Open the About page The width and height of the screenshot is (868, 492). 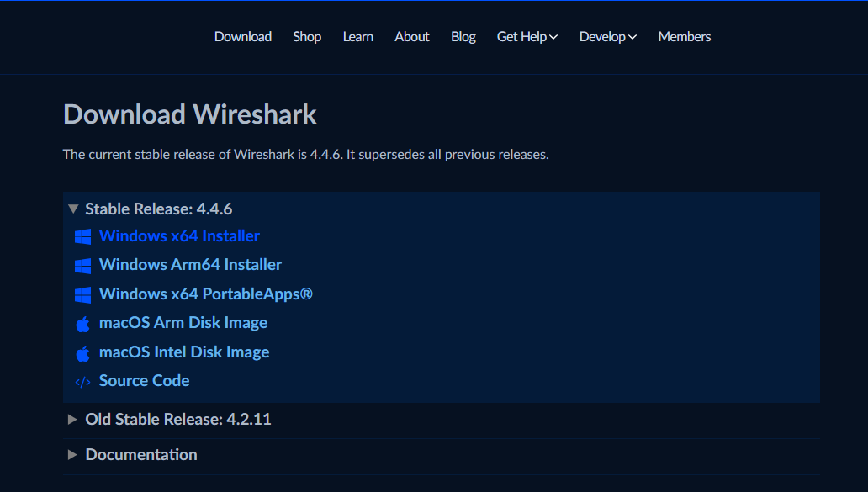412,36
